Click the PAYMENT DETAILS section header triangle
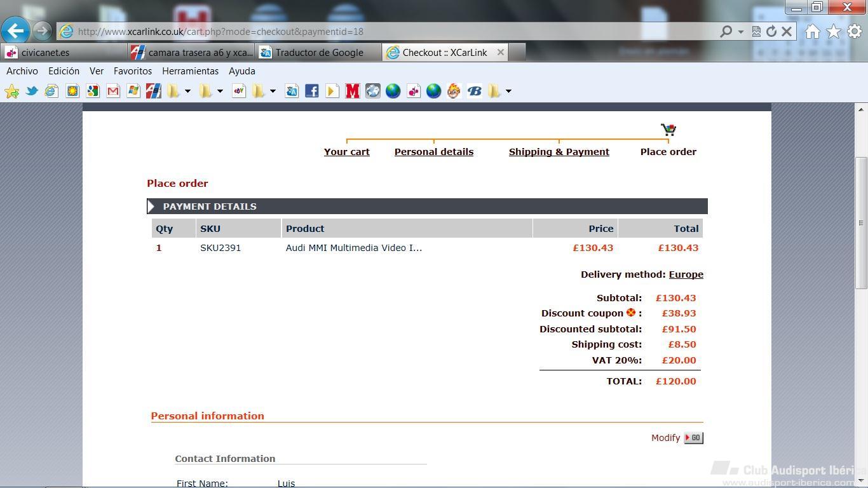Viewport: 868px width, 488px height. [151, 207]
